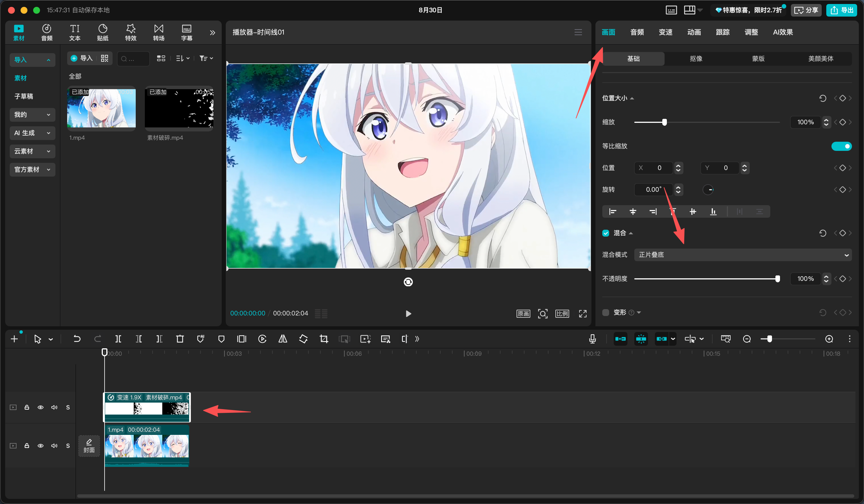Switch to the 动画 animation tab
The image size is (864, 504).
[694, 32]
